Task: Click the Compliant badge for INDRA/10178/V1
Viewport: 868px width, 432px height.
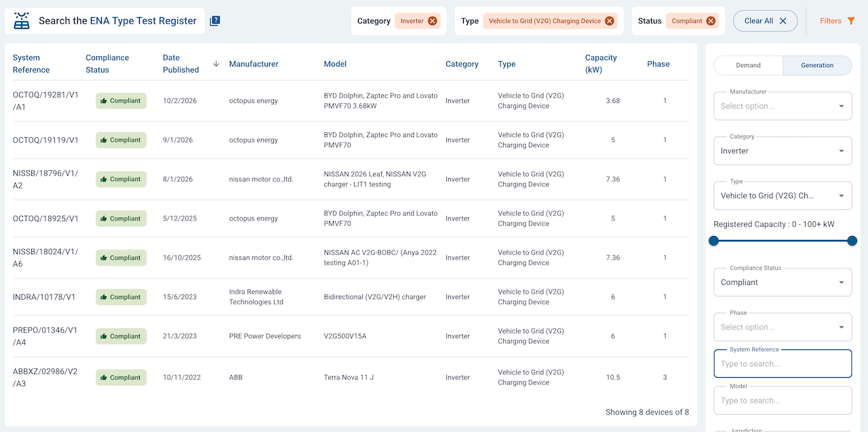Action: [x=121, y=297]
